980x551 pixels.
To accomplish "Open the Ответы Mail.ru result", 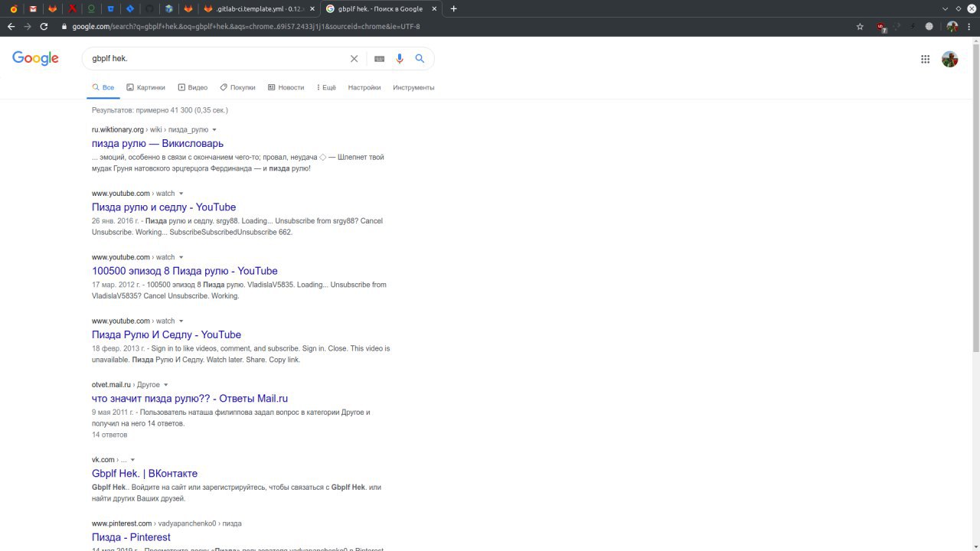I will [x=190, y=398].
